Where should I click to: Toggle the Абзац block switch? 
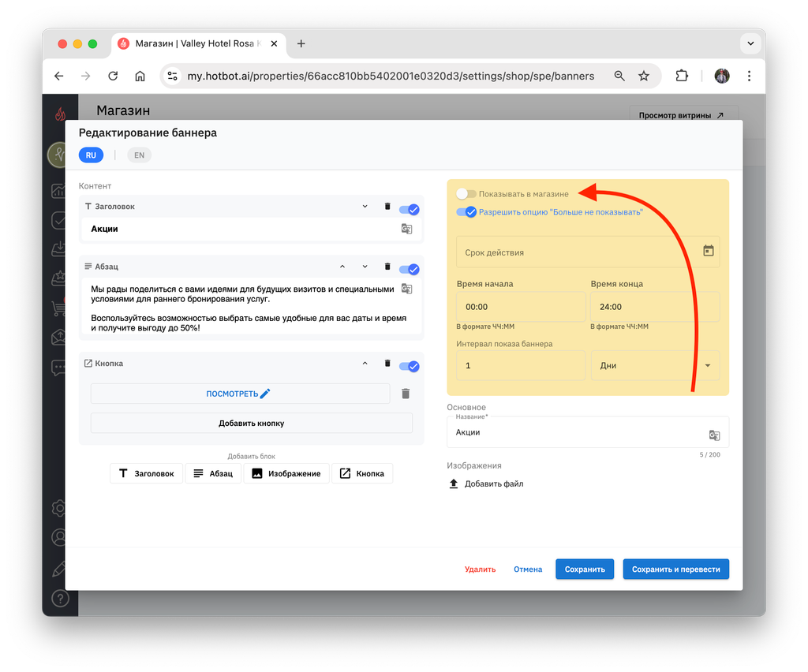point(410,269)
